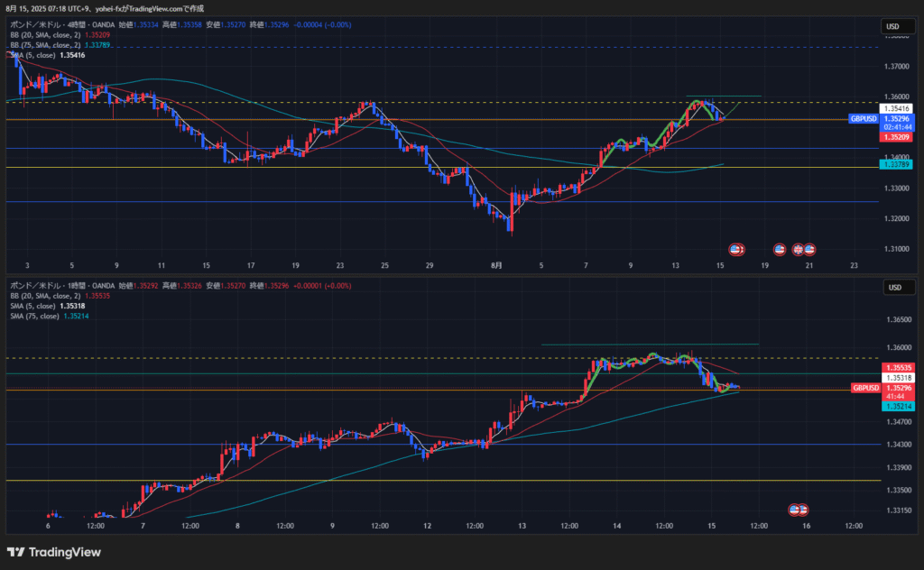Click the blue GBPUSD price label on 4-hour chart
The image size is (924, 570).
pos(864,118)
